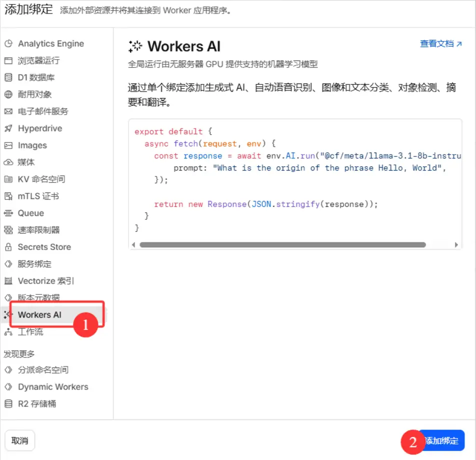The width and height of the screenshot is (476, 460).
Task: Click the KV 命名空间 icon
Action: (8, 179)
